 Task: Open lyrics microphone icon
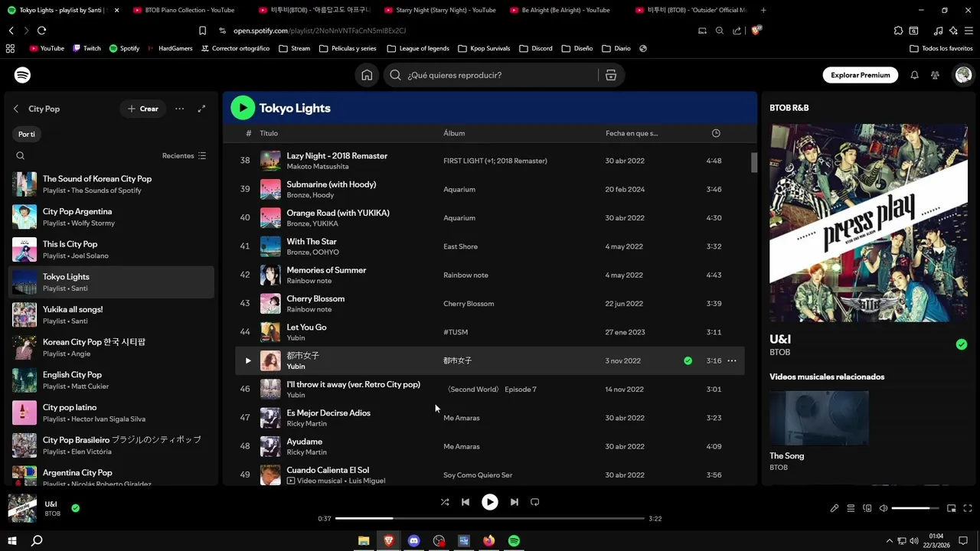tap(835, 508)
